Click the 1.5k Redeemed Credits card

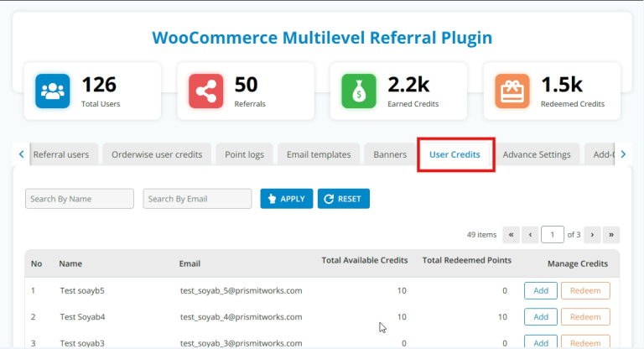point(552,91)
